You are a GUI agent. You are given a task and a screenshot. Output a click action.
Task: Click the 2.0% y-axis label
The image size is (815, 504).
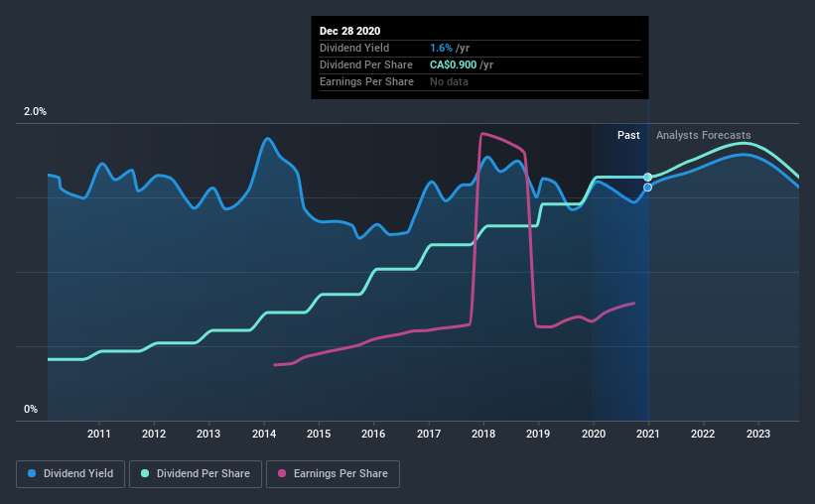pos(36,112)
